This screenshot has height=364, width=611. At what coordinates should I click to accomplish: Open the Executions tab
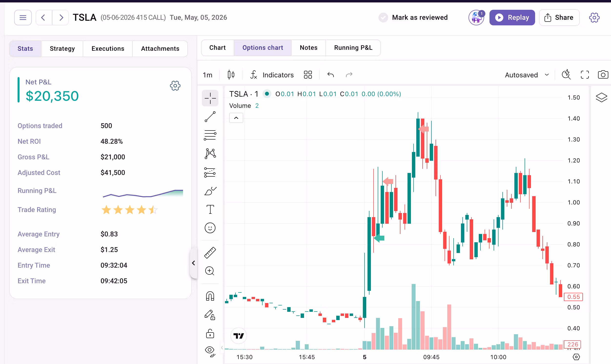108,49
